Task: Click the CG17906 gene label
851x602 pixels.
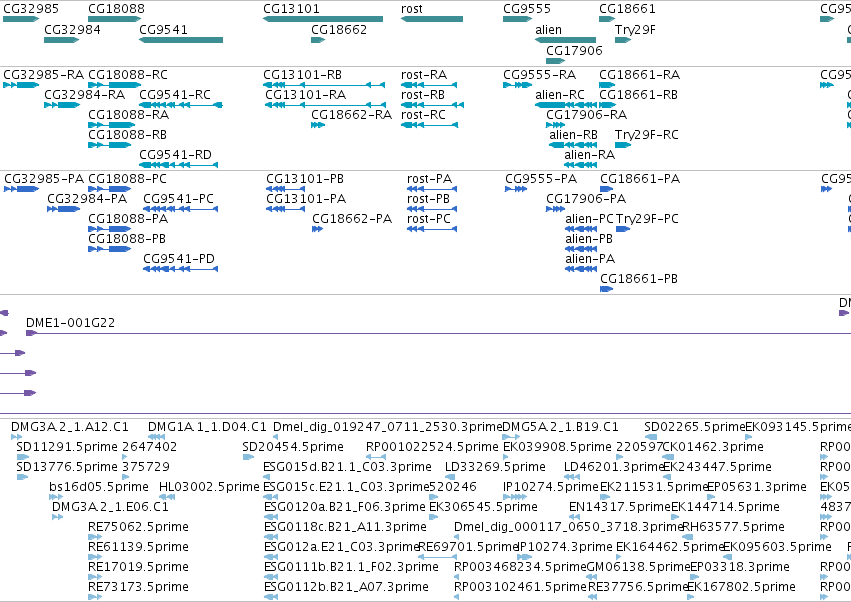Action: [574, 50]
